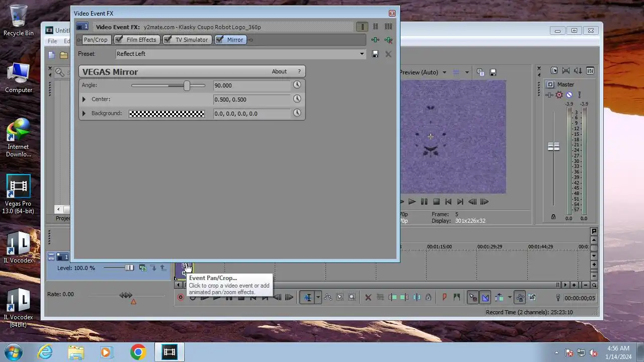Toggle Enable Snapping button

[x=472, y=298]
